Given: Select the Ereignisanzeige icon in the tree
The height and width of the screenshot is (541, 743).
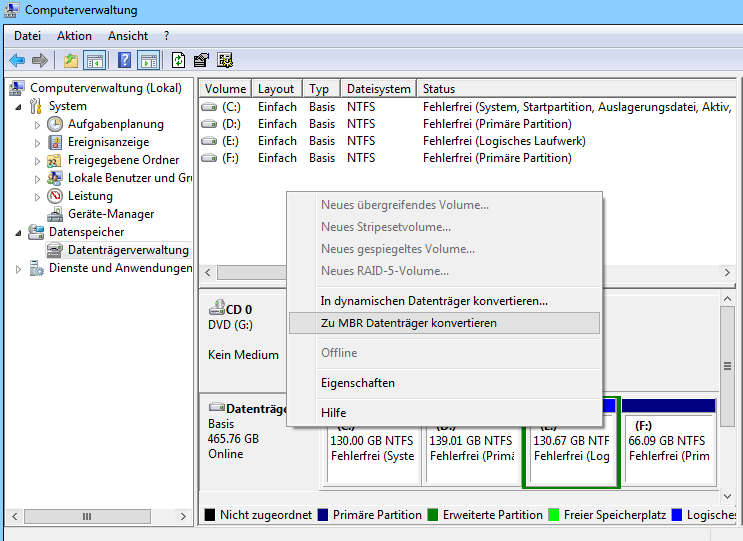Looking at the screenshot, I should [56, 142].
